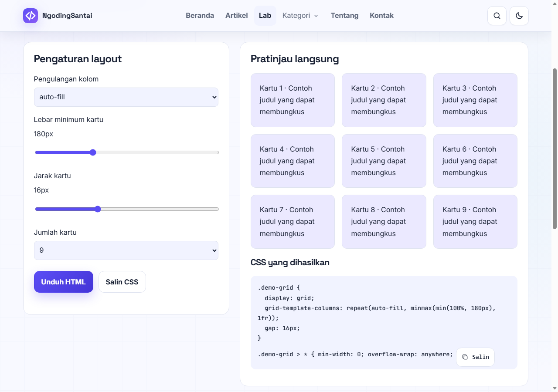Go to the Beranda page

(200, 16)
